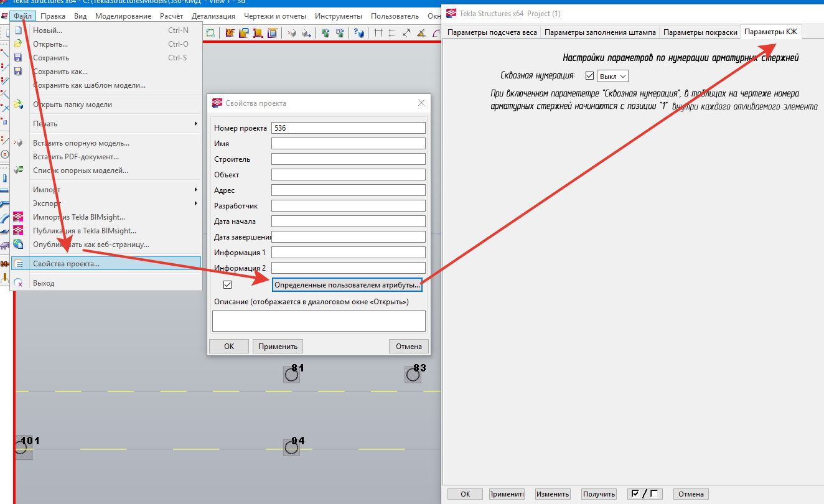Image resolution: width=824 pixels, height=504 pixels.
Task: Click the second green linked-blocks toolbar icon
Action: (x=340, y=33)
